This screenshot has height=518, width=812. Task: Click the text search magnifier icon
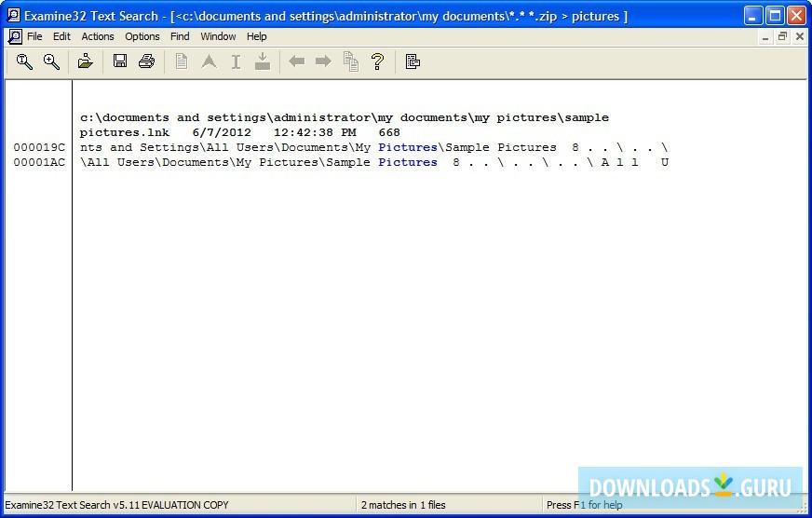coord(24,61)
